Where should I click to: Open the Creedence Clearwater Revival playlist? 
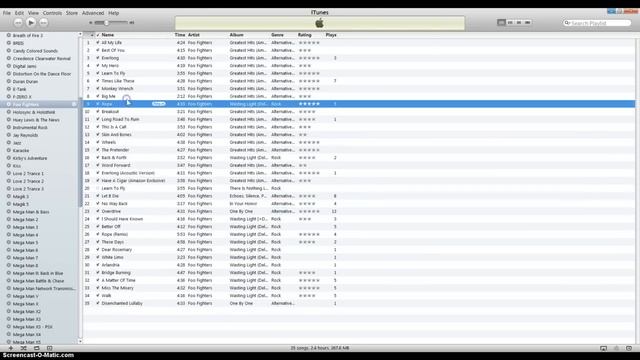[42, 58]
